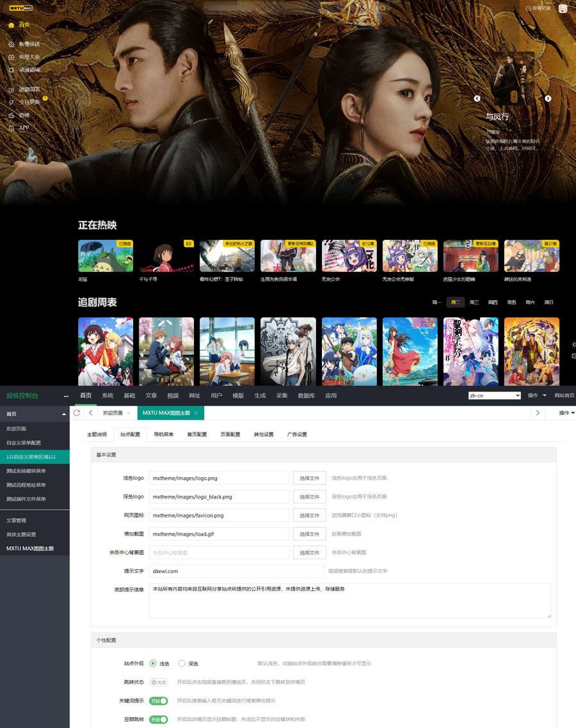This screenshot has width=576, height=728.
Task: Click the 新番放送 icon in the sidebar
Action: (x=10, y=44)
